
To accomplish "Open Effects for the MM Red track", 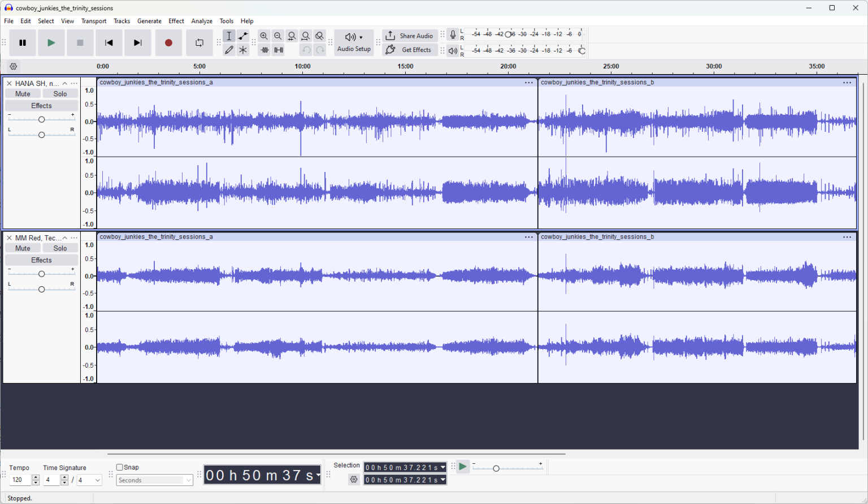I will click(41, 260).
